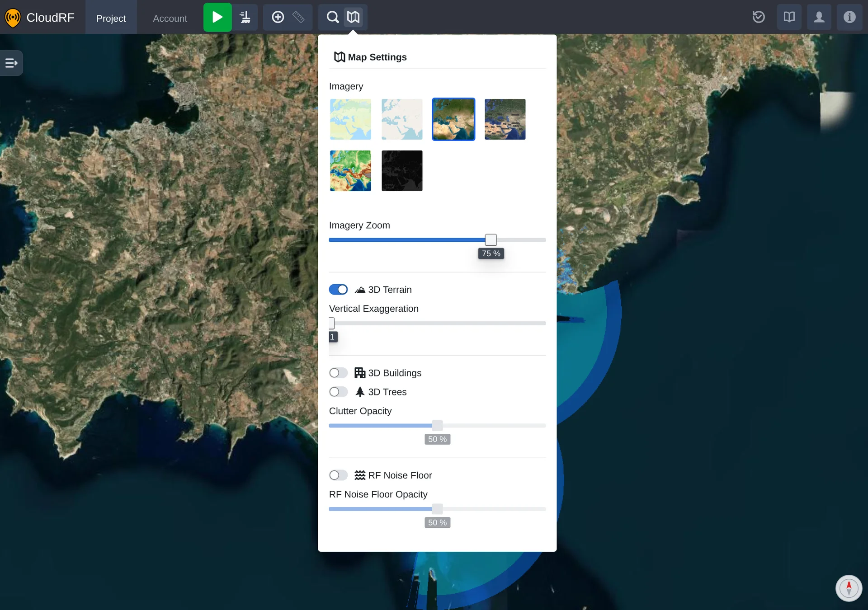Click the Map Settings heading

coord(377,57)
